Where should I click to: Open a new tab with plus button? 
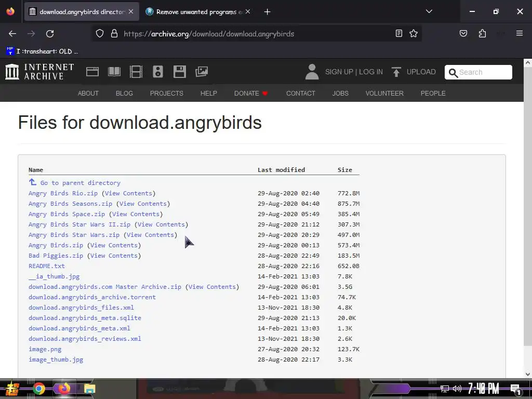pos(268,12)
